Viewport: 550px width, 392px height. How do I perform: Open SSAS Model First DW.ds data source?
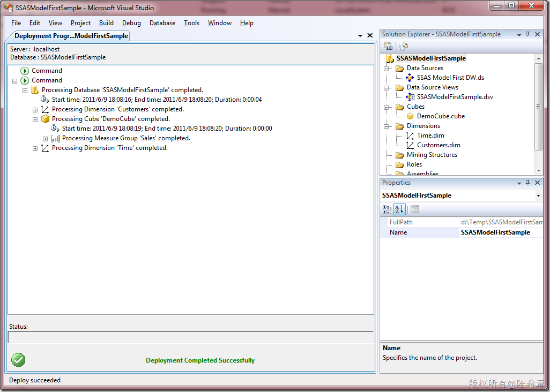tap(450, 78)
